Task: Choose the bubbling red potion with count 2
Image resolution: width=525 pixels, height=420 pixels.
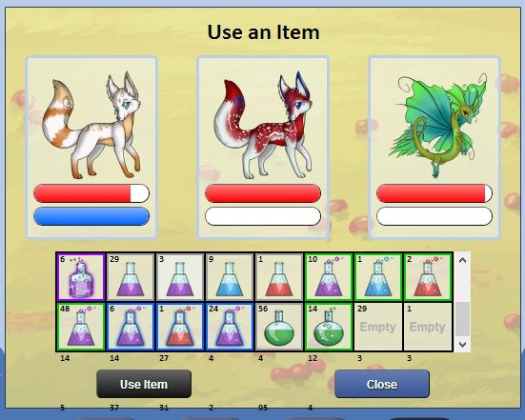Action: click(428, 277)
